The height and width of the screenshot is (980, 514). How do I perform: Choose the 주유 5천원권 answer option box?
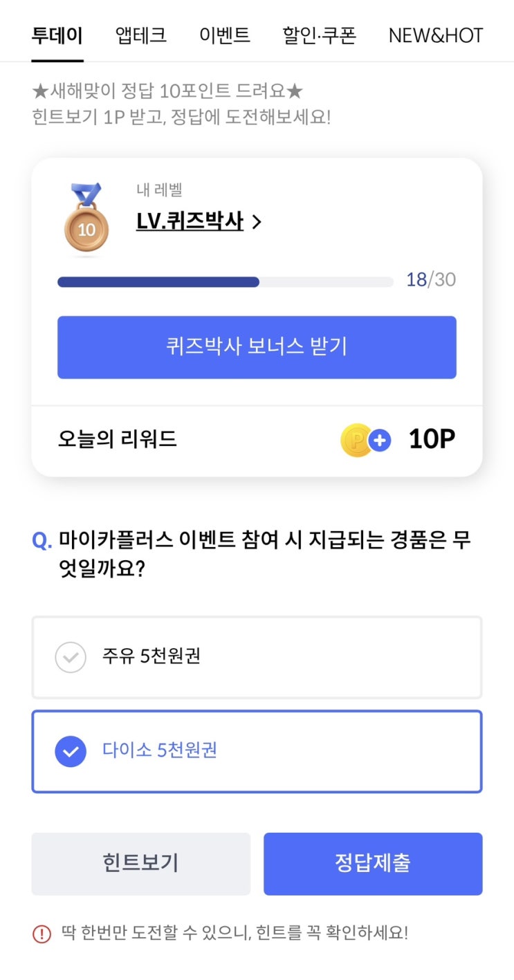(257, 657)
